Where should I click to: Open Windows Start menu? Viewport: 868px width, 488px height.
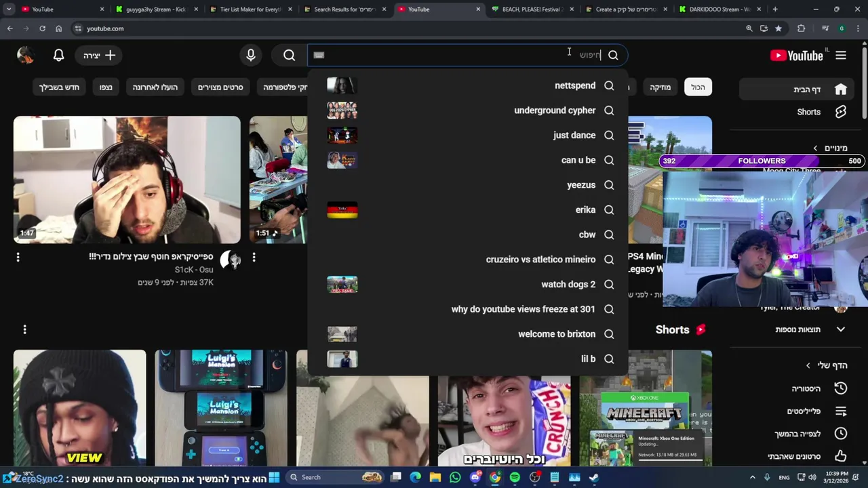click(x=274, y=477)
